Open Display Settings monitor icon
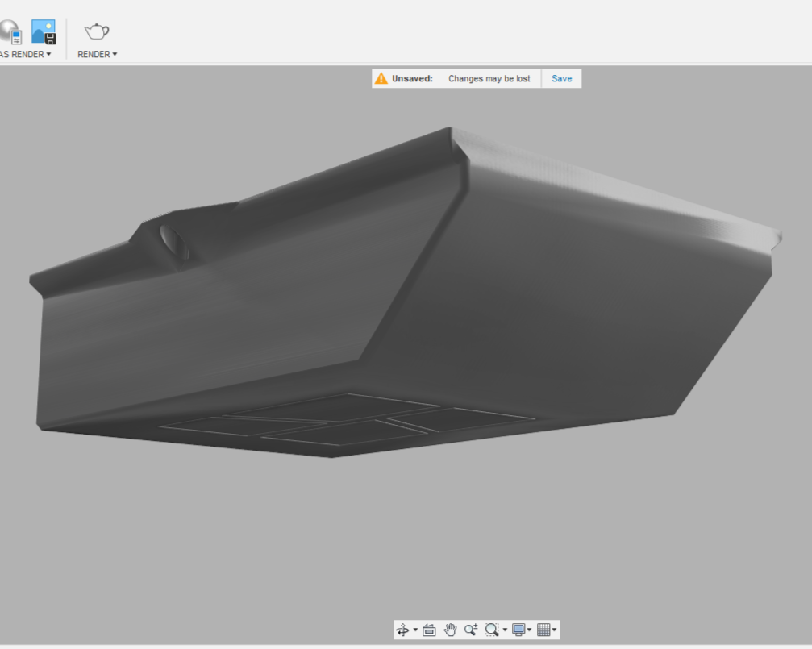This screenshot has width=812, height=649. 518,630
